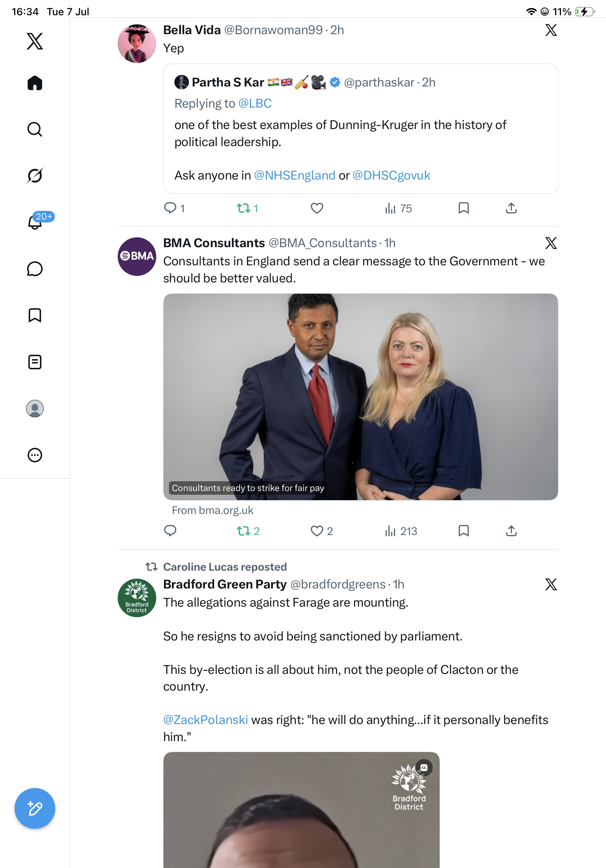View analytics for 213-view BMA post
Image resolution: width=606 pixels, height=868 pixels.
[400, 531]
